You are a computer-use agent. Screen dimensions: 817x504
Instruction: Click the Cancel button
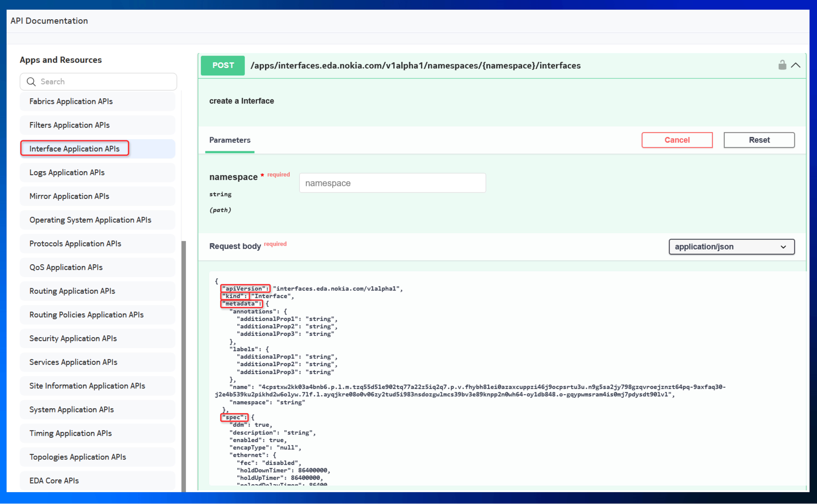tap(677, 140)
